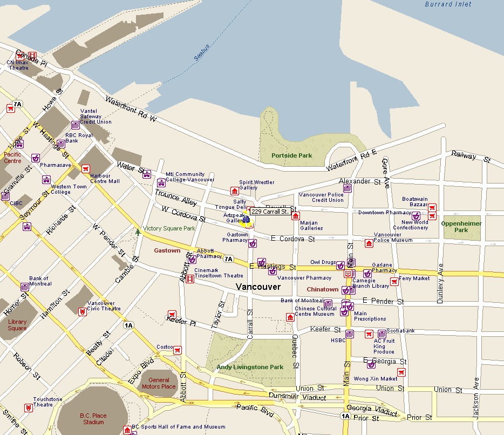504x435 pixels.
Task: Select the Mti Community College-Vancouver label
Action: tap(190, 177)
